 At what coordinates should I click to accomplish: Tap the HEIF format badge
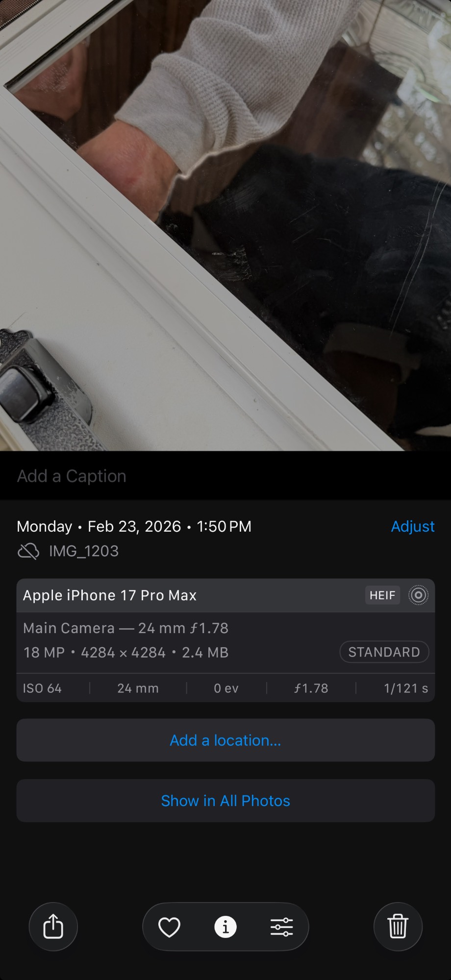[382, 595]
